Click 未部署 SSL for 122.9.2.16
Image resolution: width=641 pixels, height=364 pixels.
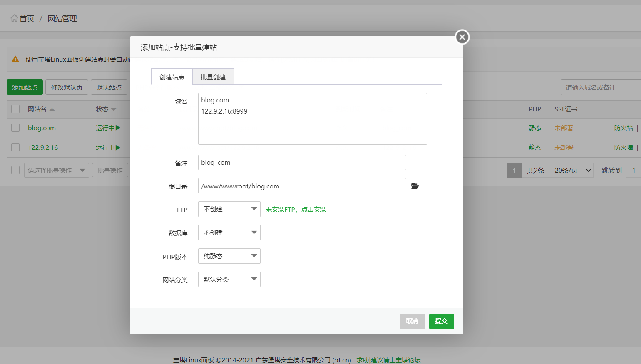click(564, 147)
